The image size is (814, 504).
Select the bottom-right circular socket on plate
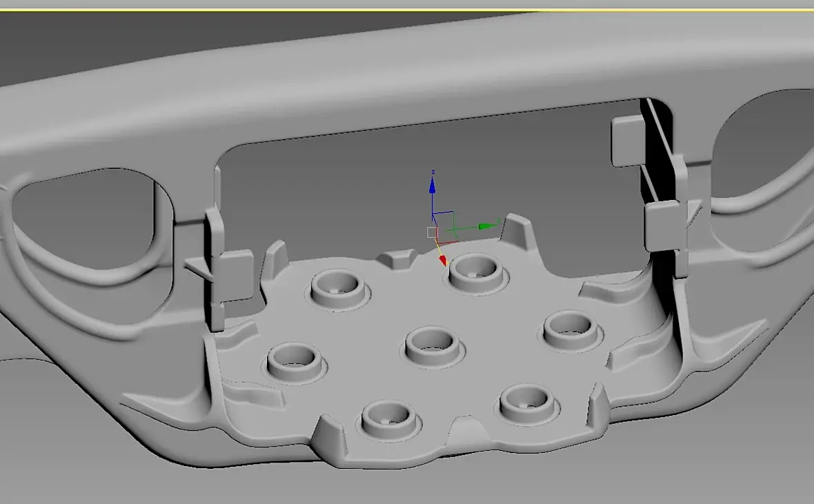528,404
